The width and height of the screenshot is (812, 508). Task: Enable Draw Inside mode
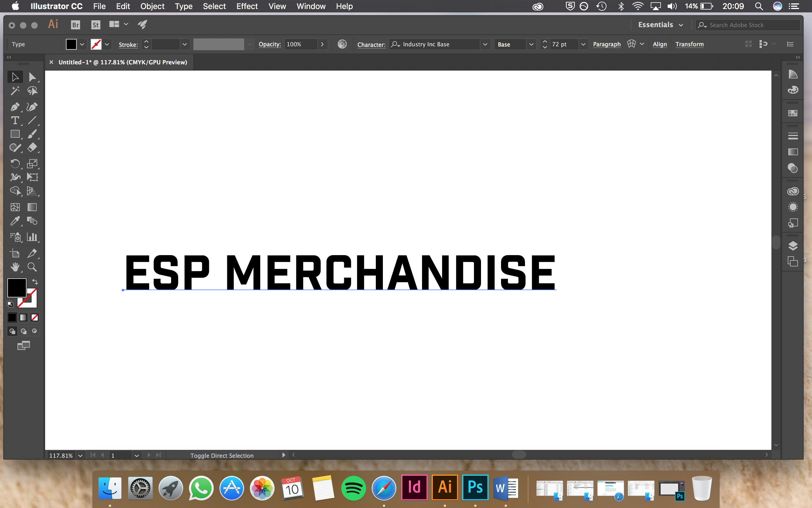click(35, 331)
